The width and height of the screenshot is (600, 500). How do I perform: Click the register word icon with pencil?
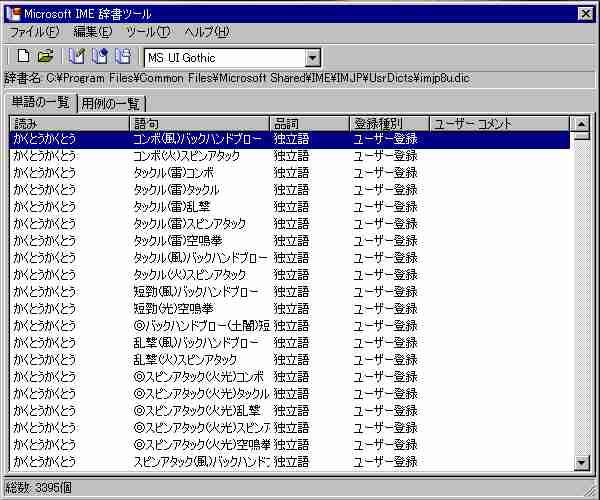[77, 57]
